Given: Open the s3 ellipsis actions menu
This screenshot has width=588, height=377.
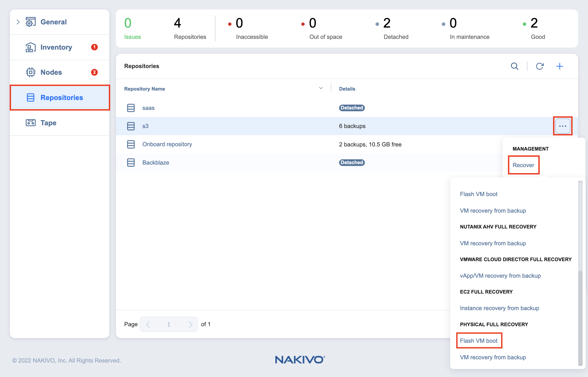Looking at the screenshot, I should [x=563, y=126].
